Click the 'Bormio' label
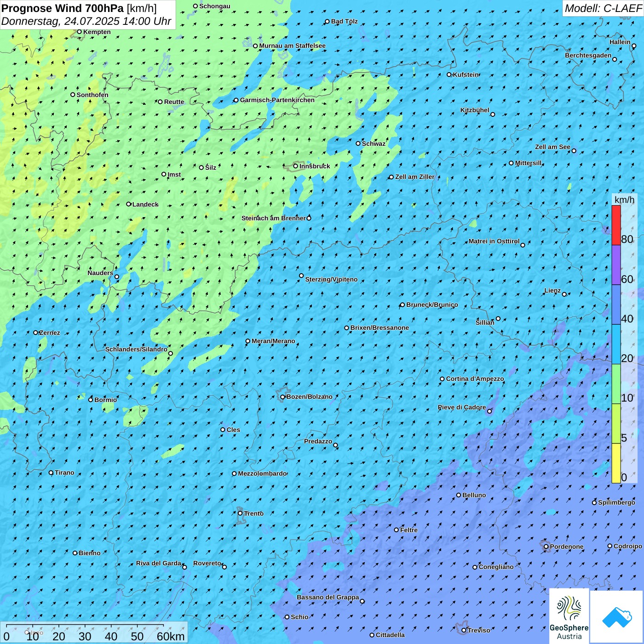The image size is (644, 644). [x=105, y=400]
